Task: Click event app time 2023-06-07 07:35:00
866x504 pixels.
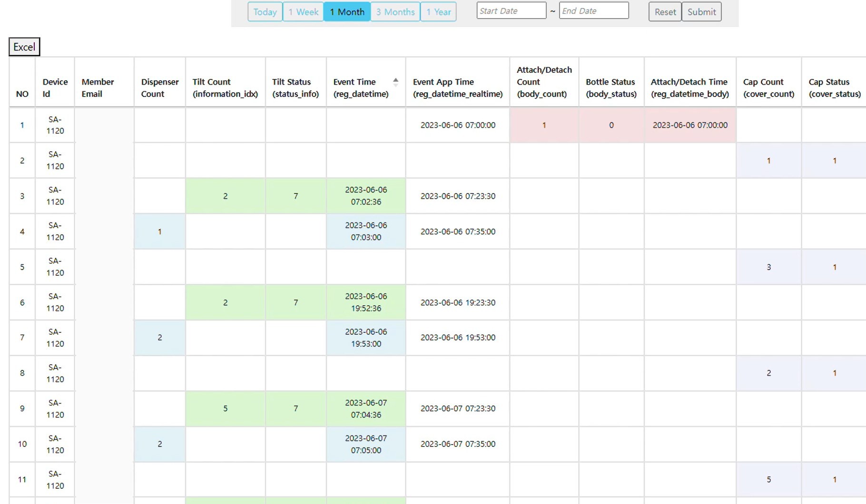Action: pyautogui.click(x=458, y=444)
